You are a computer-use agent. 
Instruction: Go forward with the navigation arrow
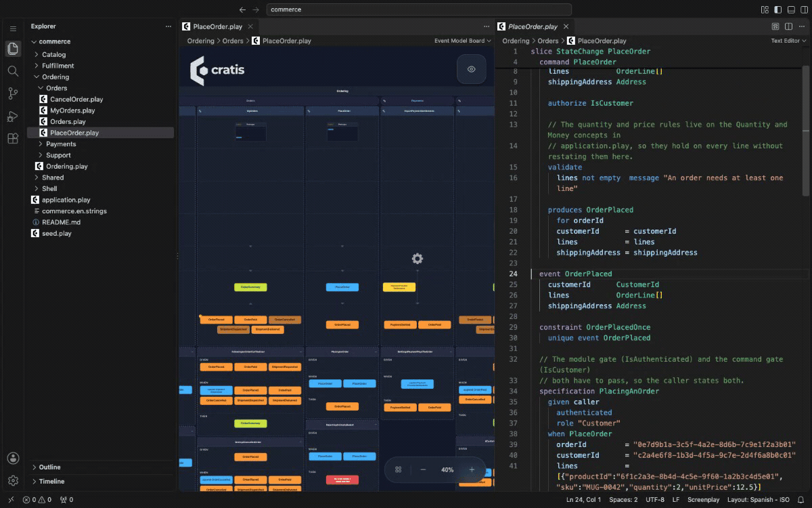coord(255,9)
